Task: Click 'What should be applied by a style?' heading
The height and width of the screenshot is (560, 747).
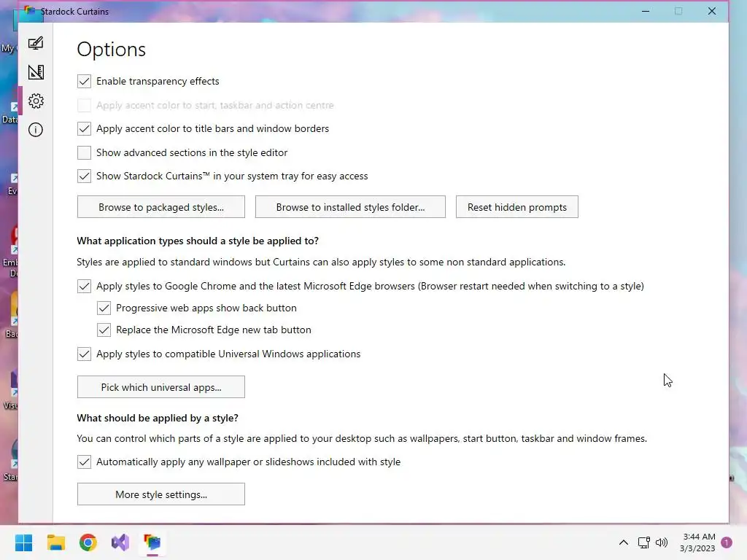Action: pyautogui.click(x=158, y=418)
